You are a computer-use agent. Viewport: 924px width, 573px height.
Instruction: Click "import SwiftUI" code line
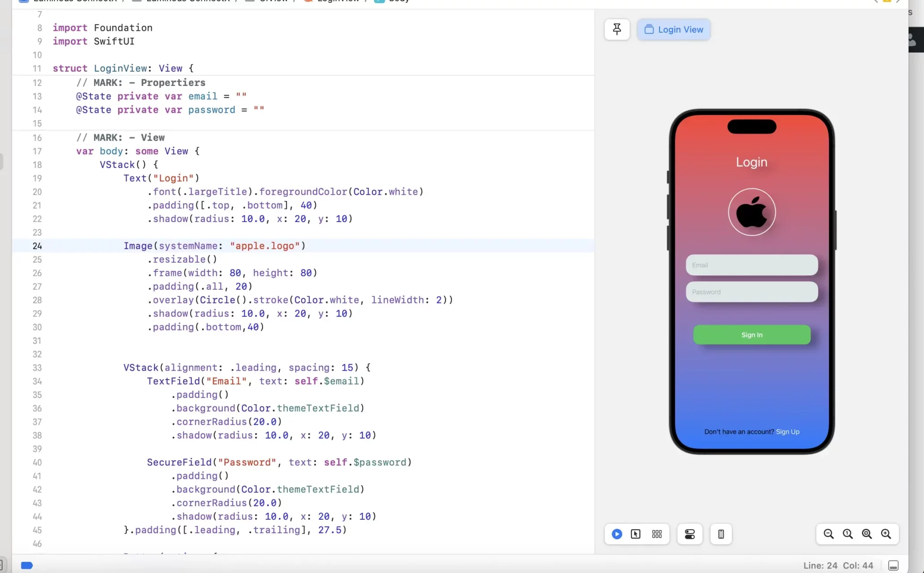[x=94, y=41]
